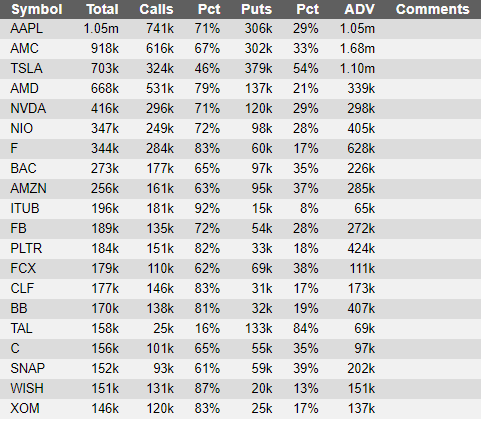Click the ADV column header
The width and height of the screenshot is (496, 432).
pyautogui.click(x=359, y=9)
